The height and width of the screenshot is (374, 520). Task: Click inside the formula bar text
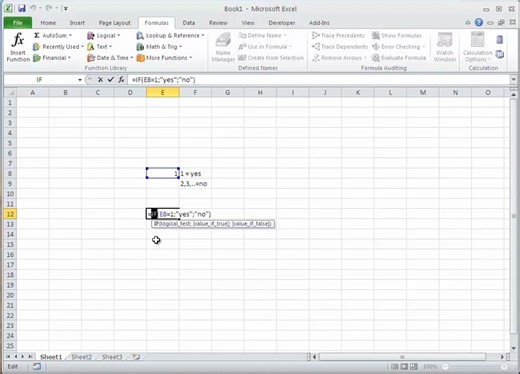coord(163,80)
